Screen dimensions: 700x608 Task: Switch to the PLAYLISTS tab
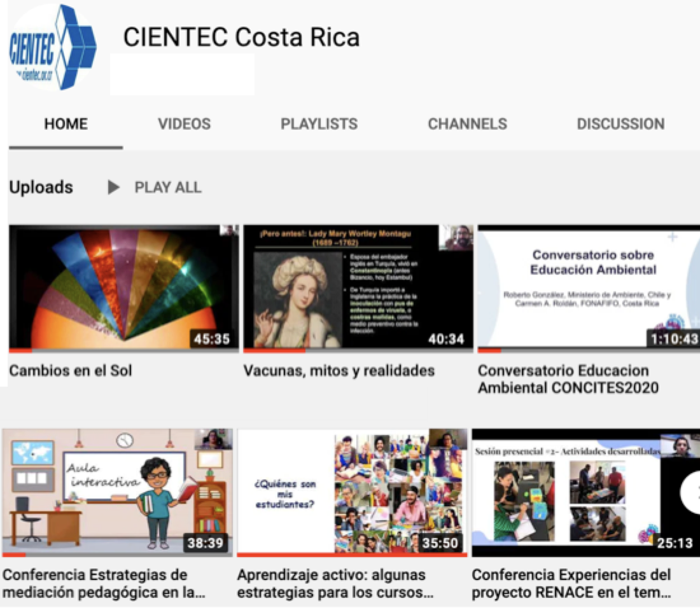pos(319,124)
